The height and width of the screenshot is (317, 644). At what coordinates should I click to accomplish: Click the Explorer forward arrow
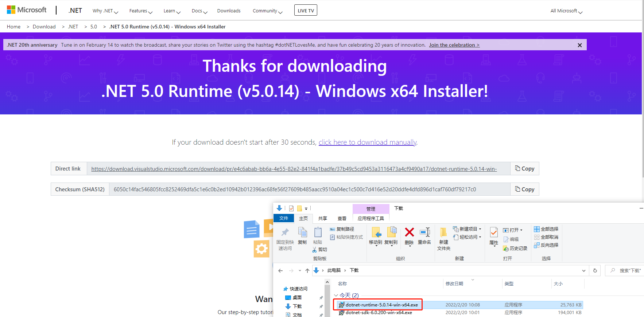coord(291,270)
